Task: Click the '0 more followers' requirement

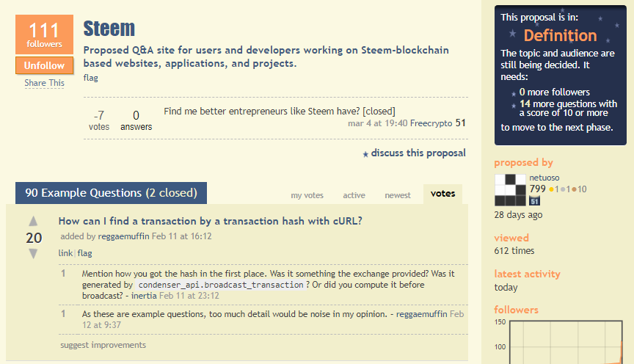Action: coord(554,92)
